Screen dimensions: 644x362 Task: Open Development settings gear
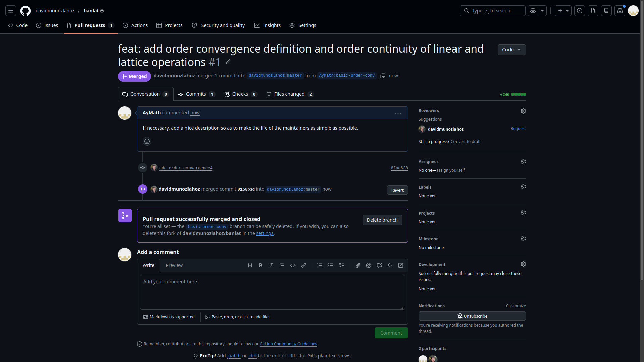point(523,264)
